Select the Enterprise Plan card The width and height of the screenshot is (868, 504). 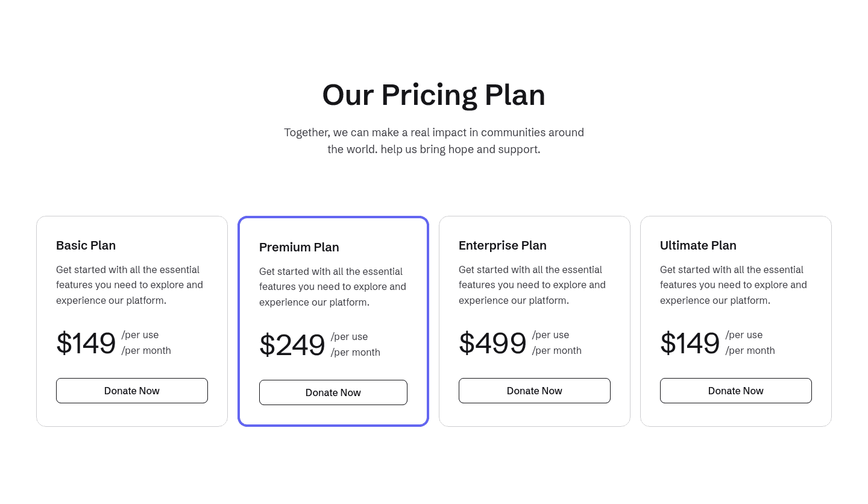point(534,321)
